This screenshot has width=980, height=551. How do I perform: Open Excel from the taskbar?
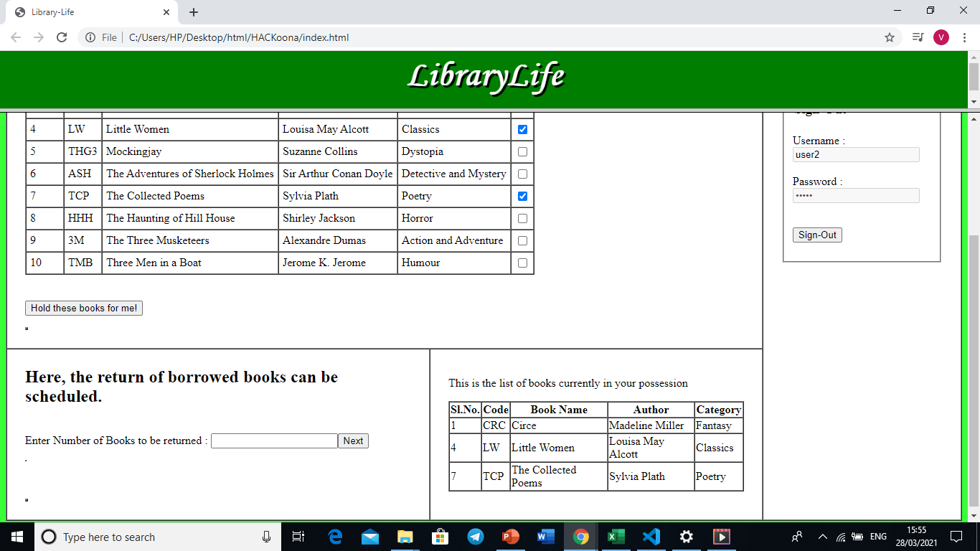pyautogui.click(x=616, y=537)
